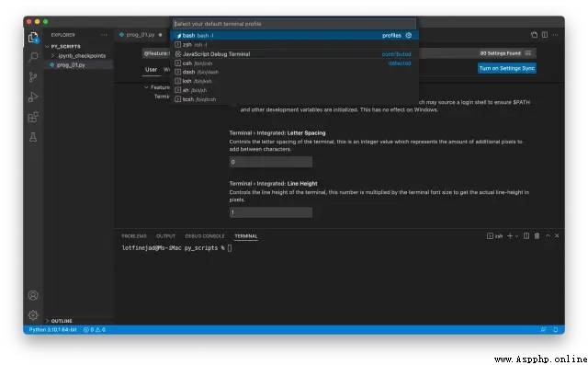Open the Search view in activity bar
588x365 pixels.
click(x=33, y=57)
